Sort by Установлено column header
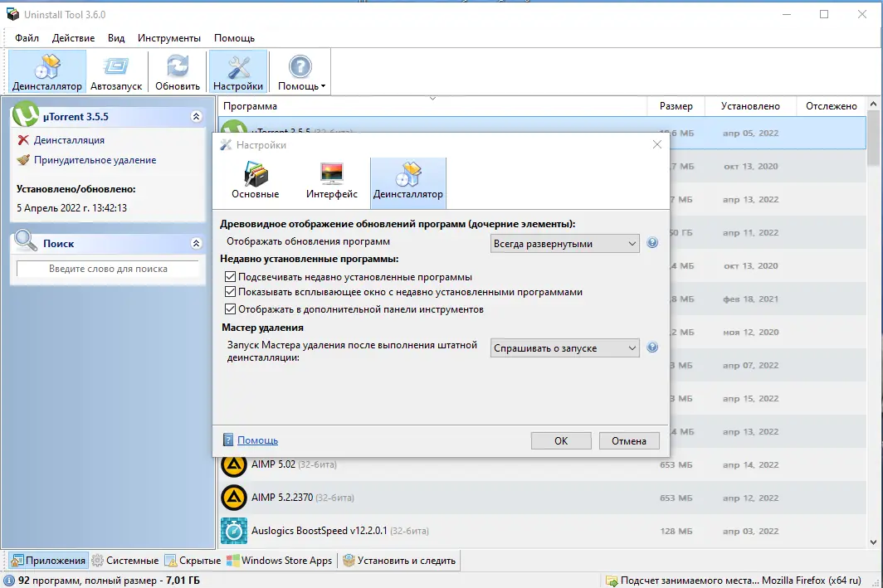The width and height of the screenshot is (883, 588). [x=750, y=106]
